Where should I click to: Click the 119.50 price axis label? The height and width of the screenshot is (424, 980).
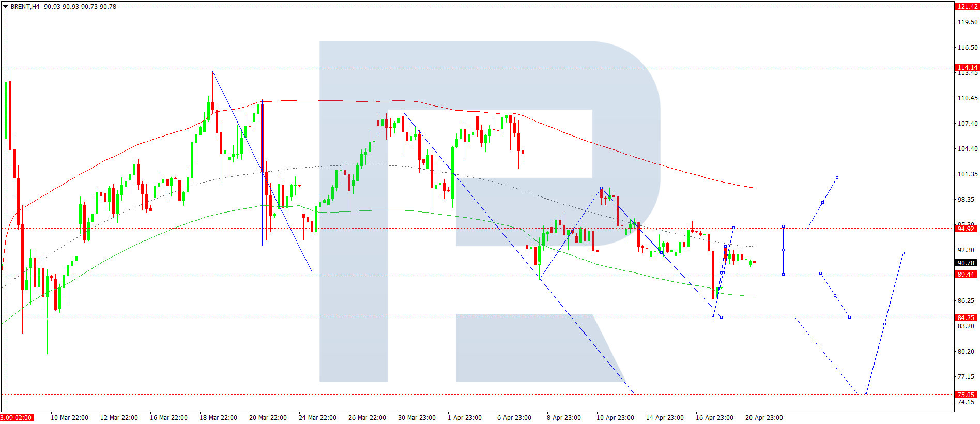[x=967, y=22]
